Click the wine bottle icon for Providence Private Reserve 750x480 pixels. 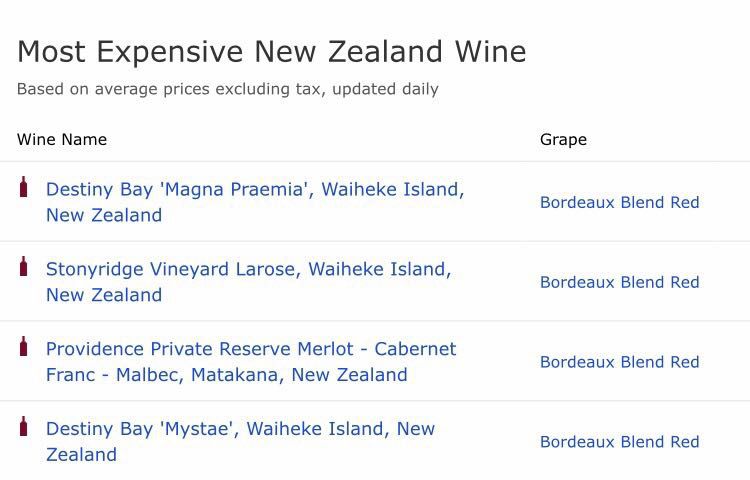[24, 347]
